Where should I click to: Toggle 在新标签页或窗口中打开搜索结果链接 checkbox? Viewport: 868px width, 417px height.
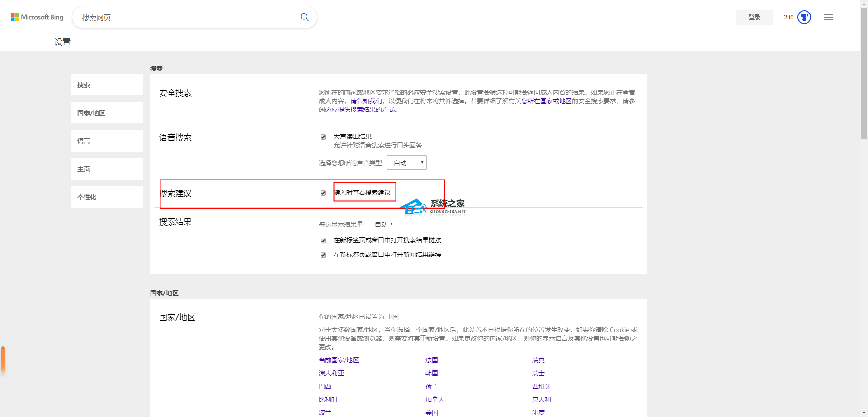tap(323, 241)
